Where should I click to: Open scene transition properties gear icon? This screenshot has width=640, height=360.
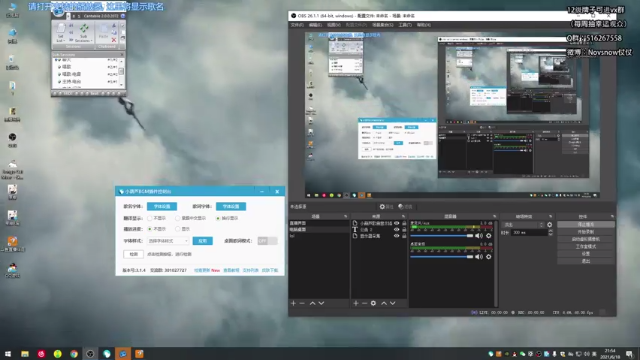click(x=550, y=225)
